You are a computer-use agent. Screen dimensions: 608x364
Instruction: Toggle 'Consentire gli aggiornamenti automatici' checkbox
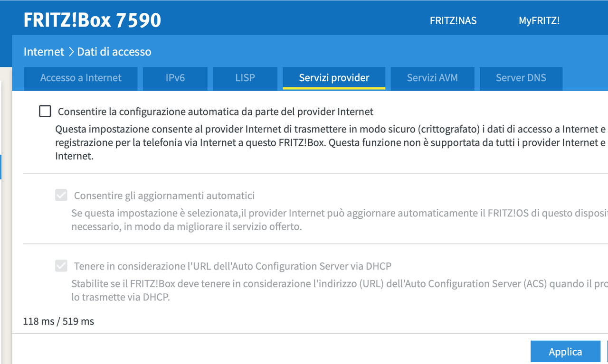point(61,195)
